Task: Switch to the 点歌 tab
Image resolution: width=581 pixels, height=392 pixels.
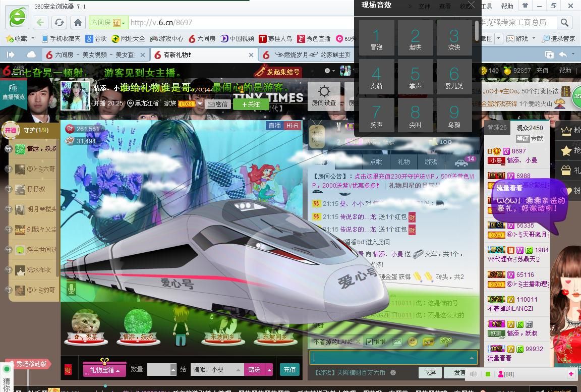Action: (x=376, y=161)
